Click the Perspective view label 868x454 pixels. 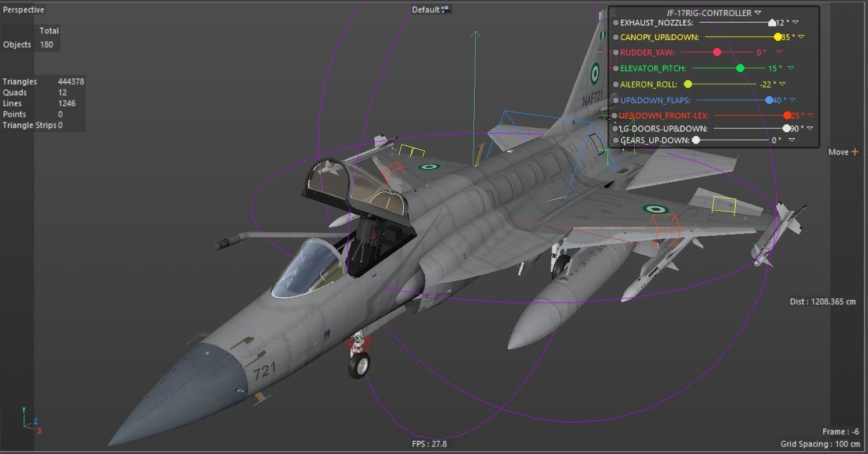23,10
